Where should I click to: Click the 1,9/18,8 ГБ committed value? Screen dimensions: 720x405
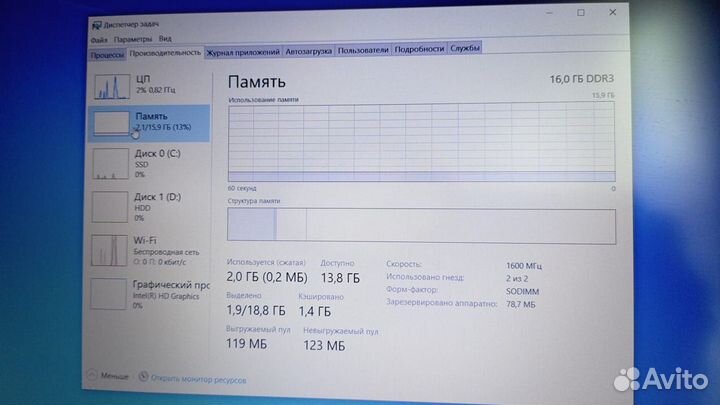(256, 310)
